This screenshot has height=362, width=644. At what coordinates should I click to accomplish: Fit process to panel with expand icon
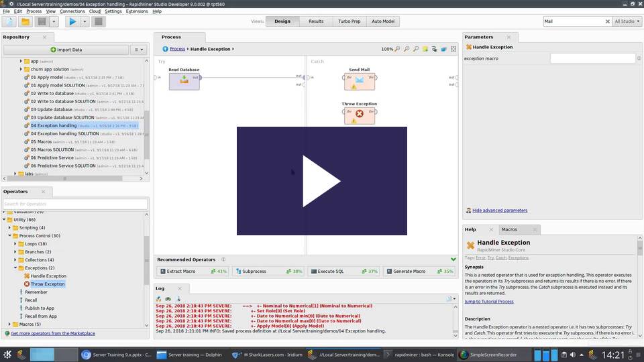453,49
